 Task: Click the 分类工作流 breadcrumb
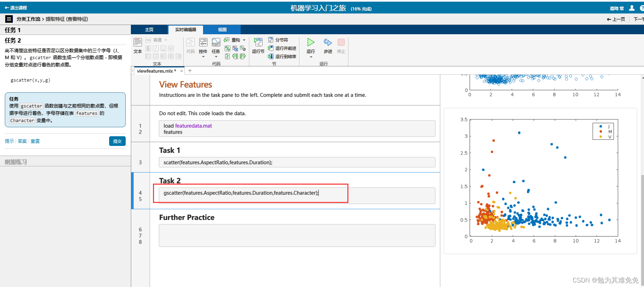28,19
